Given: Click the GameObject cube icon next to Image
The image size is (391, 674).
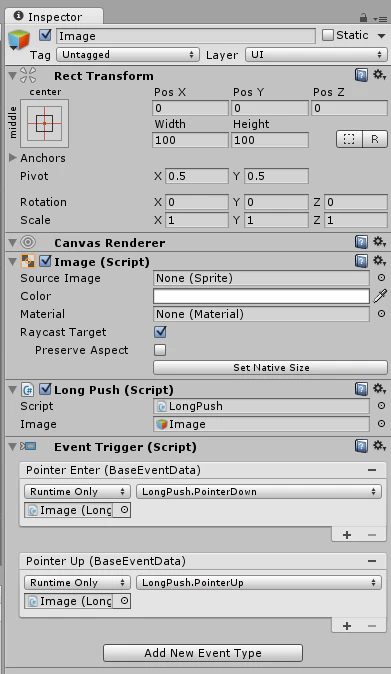Looking at the screenshot, I should (18, 39).
